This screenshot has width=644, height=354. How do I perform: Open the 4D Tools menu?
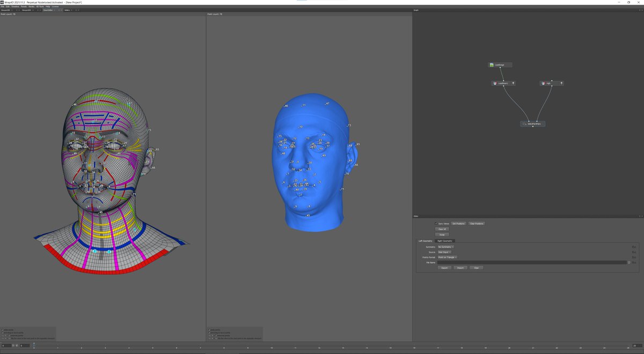[x=40, y=6]
